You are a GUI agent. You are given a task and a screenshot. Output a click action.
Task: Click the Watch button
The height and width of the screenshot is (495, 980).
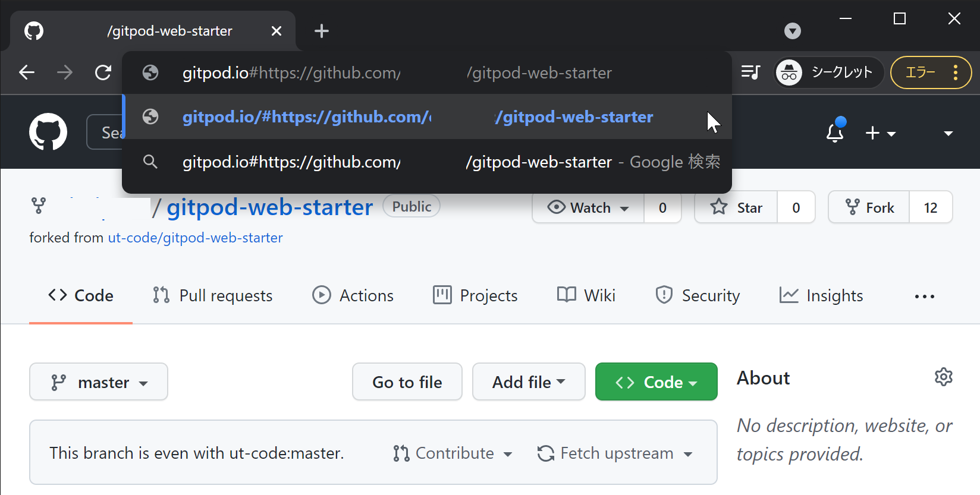[588, 207]
